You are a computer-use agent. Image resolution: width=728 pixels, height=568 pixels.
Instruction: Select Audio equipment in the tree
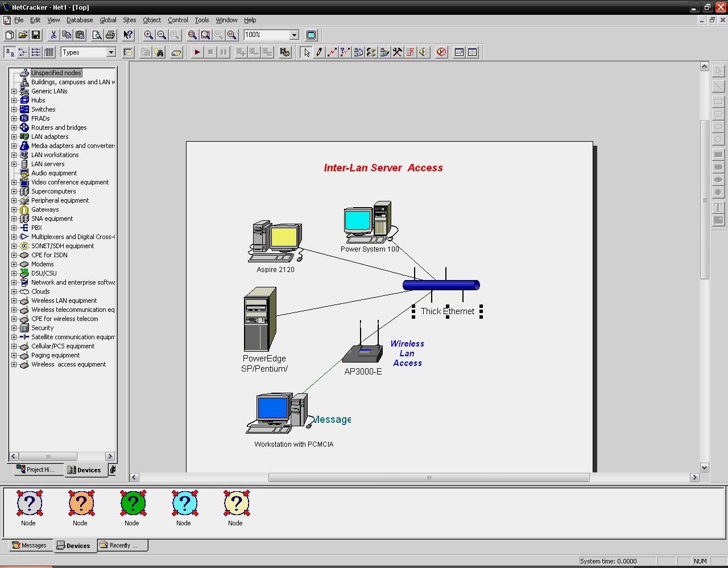(x=54, y=173)
